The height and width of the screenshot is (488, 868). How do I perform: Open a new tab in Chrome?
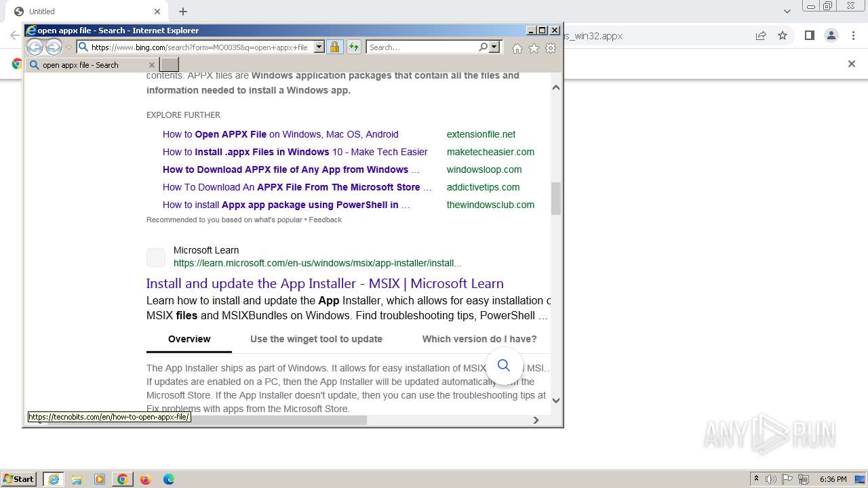click(x=183, y=12)
